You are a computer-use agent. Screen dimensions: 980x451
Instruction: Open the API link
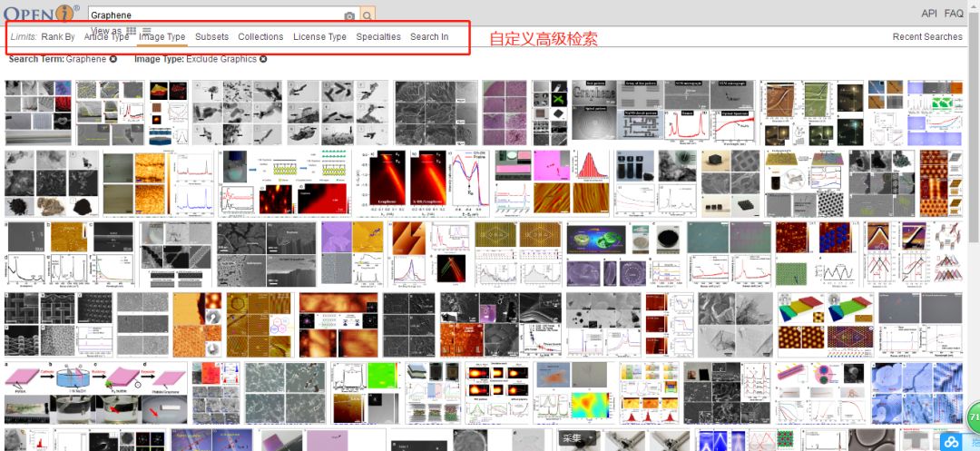[929, 13]
